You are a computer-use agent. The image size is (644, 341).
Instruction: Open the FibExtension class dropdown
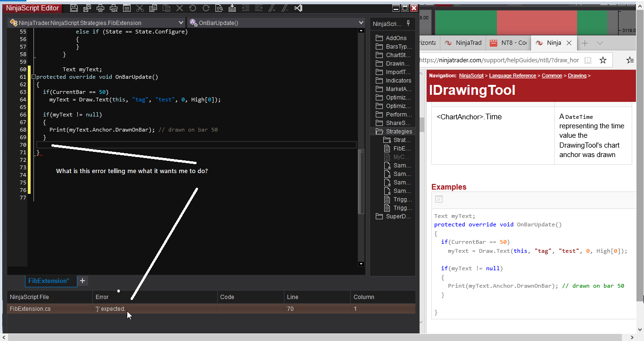[x=181, y=23]
